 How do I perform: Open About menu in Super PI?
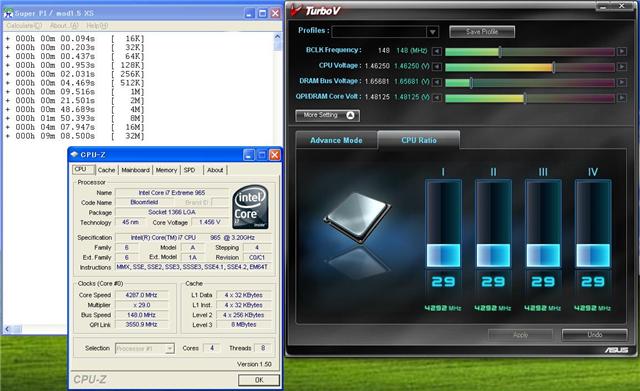pyautogui.click(x=64, y=25)
